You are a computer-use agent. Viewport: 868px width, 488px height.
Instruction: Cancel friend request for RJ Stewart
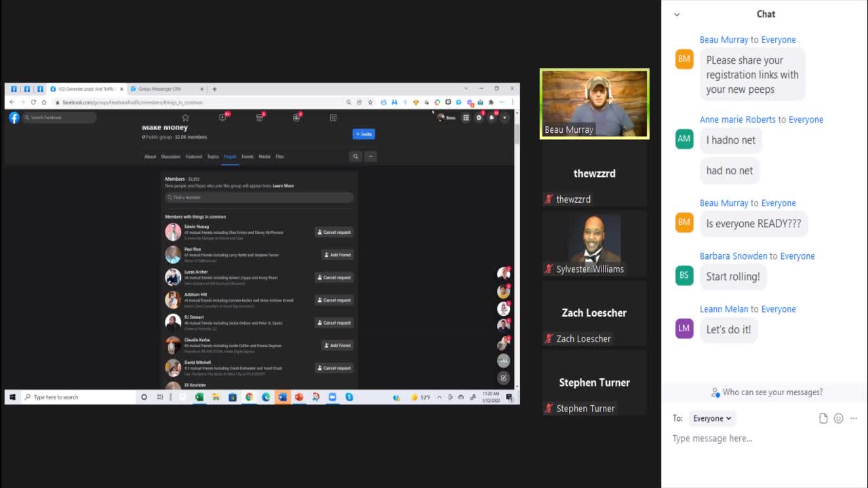334,323
